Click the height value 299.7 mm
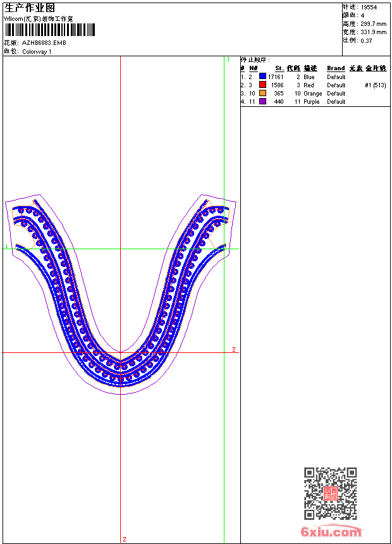Image resolution: width=392 pixels, height=544 pixels. tap(373, 23)
